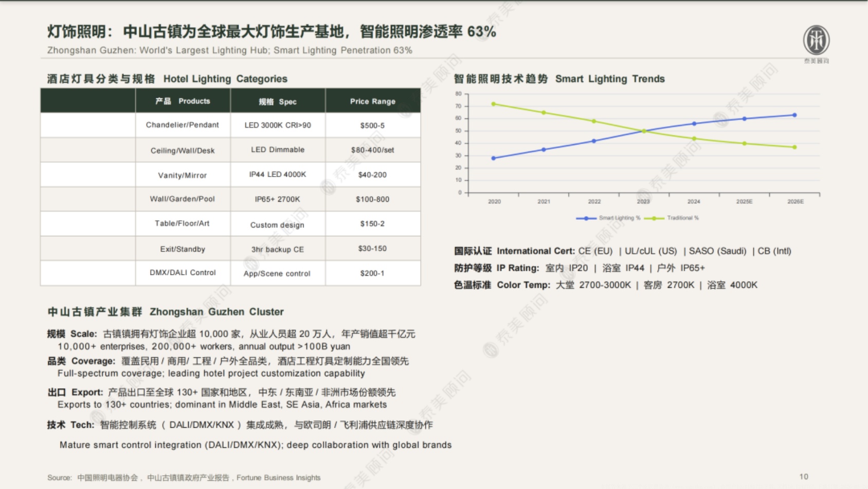Select the 'Color Temp' line
This screenshot has width=868, height=489.
pos(606,285)
